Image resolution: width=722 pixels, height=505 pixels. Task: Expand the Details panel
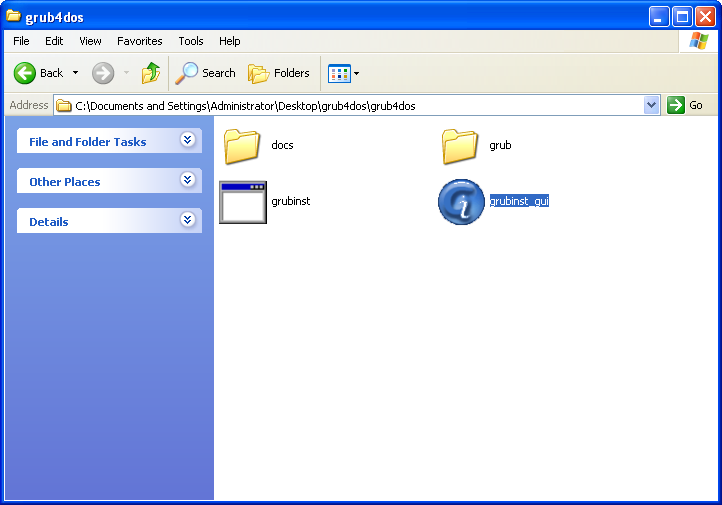tap(187, 220)
